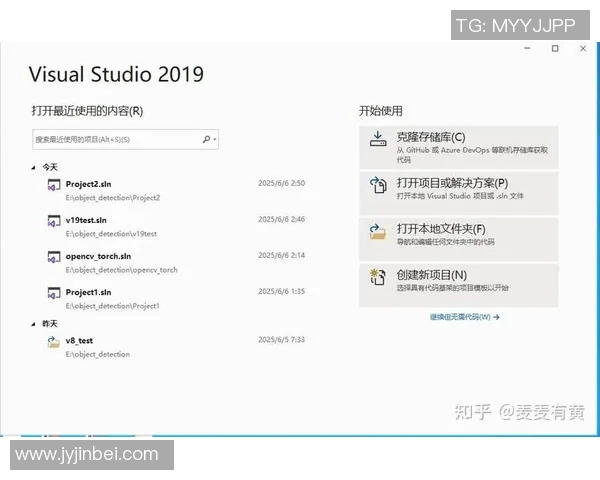Click the clone repository download icon

(378, 139)
